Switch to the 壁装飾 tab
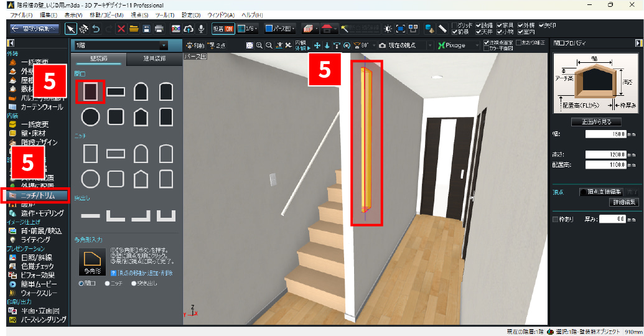Screen dimensions: 644x336 98,58
